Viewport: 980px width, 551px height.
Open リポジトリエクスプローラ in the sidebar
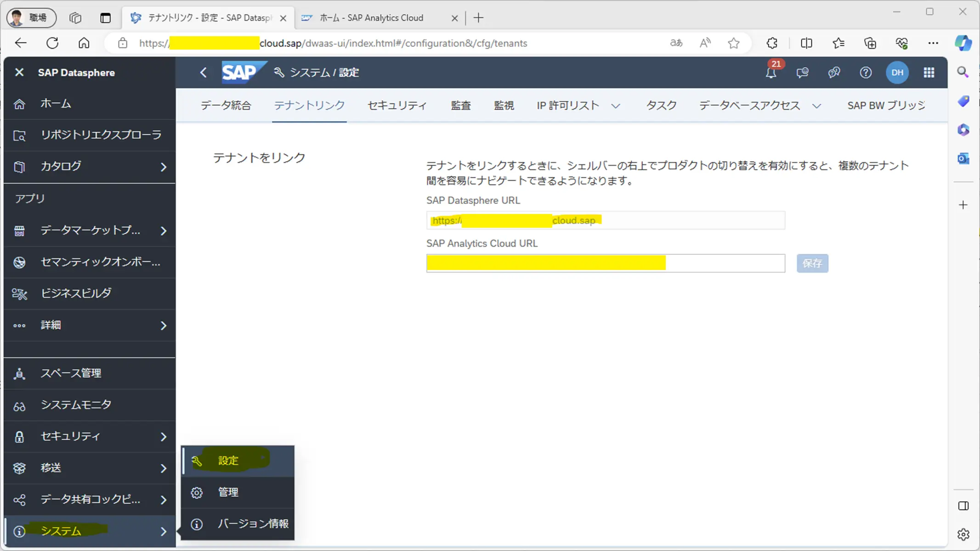coord(90,135)
